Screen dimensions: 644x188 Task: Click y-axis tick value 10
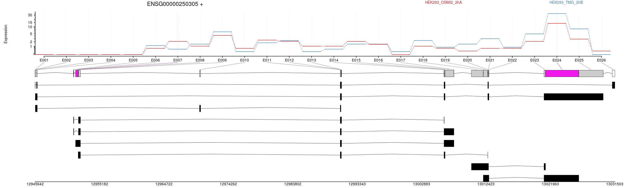coord(30,27)
